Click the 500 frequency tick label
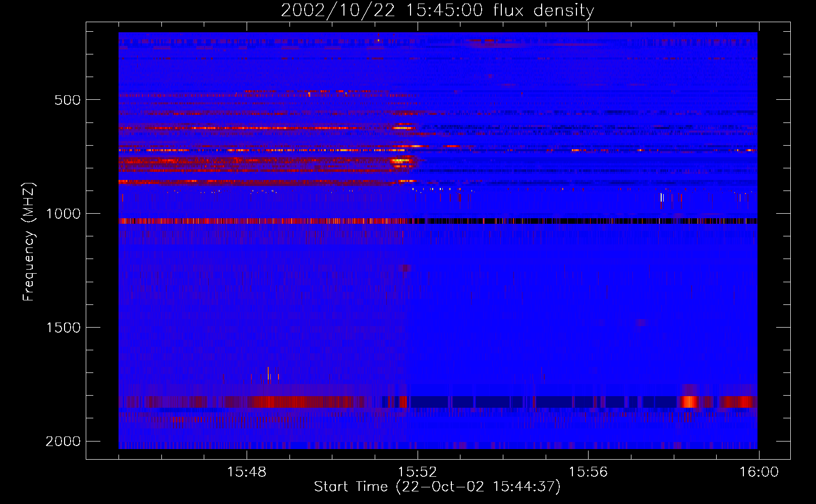816x504 pixels. (68, 100)
